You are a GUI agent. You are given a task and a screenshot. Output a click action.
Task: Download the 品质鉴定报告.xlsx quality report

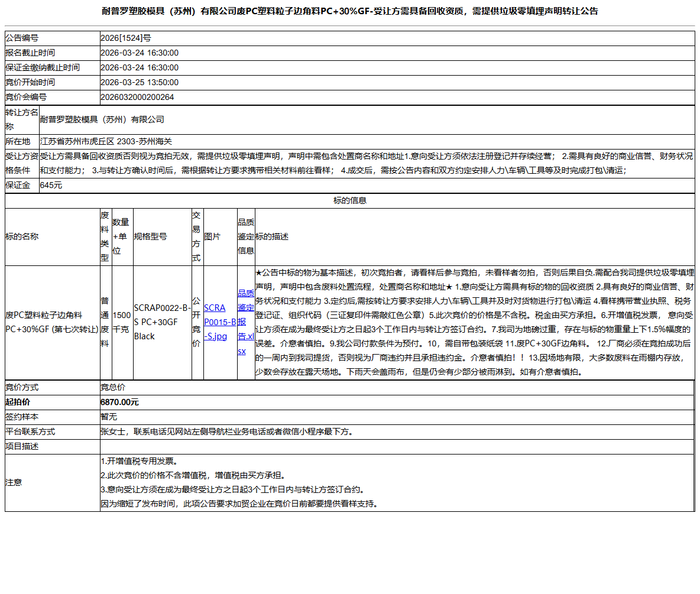246,330
